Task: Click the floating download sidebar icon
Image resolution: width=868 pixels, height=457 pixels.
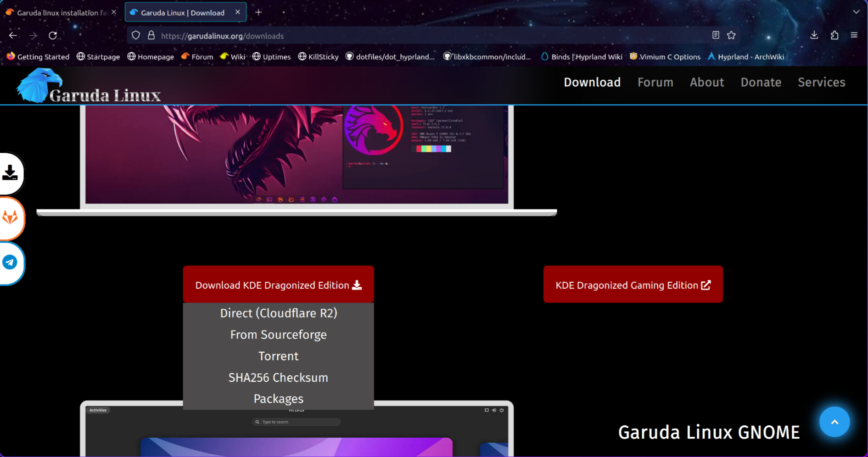Action: coord(10,173)
